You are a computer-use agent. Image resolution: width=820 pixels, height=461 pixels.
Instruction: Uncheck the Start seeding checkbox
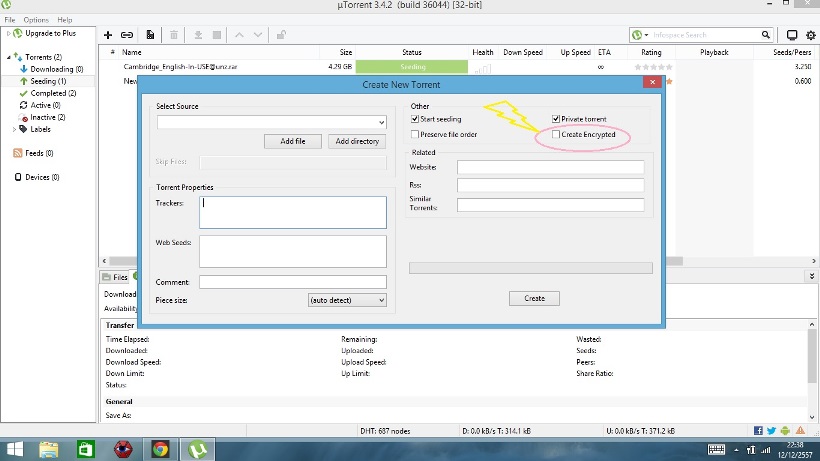point(416,119)
